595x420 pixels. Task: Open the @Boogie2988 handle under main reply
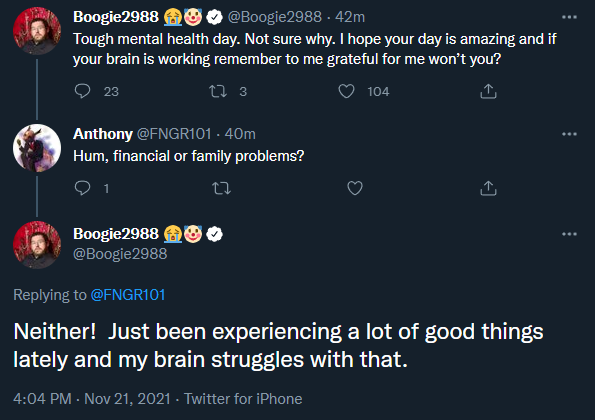click(120, 254)
